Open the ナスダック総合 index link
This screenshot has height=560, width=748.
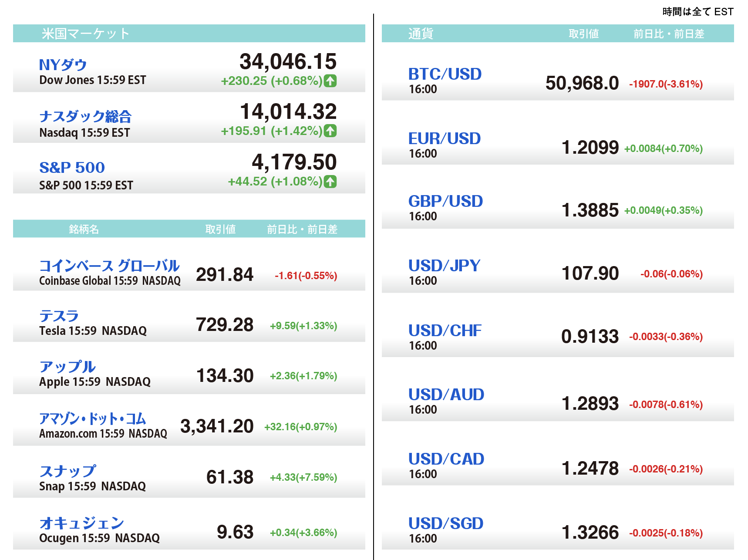pos(85,116)
